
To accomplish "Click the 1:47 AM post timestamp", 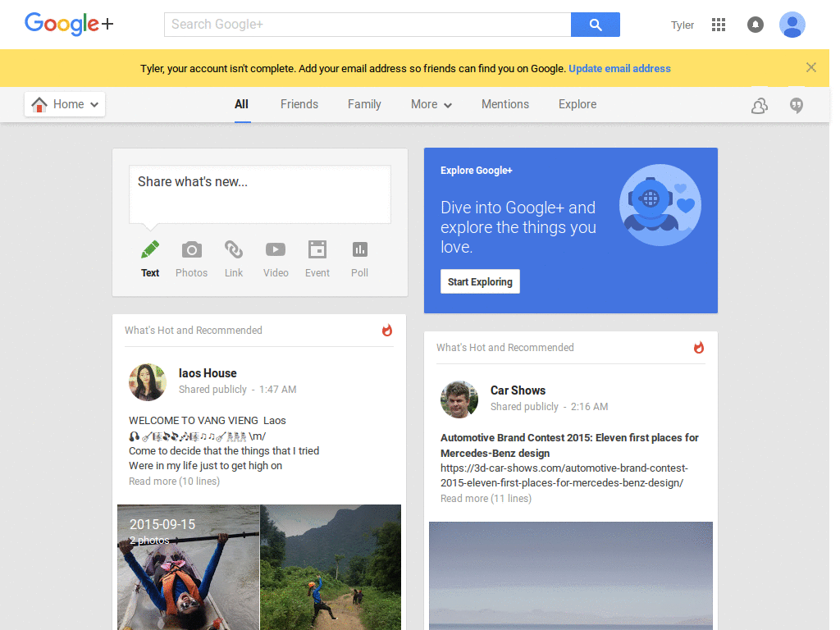I will [277, 390].
